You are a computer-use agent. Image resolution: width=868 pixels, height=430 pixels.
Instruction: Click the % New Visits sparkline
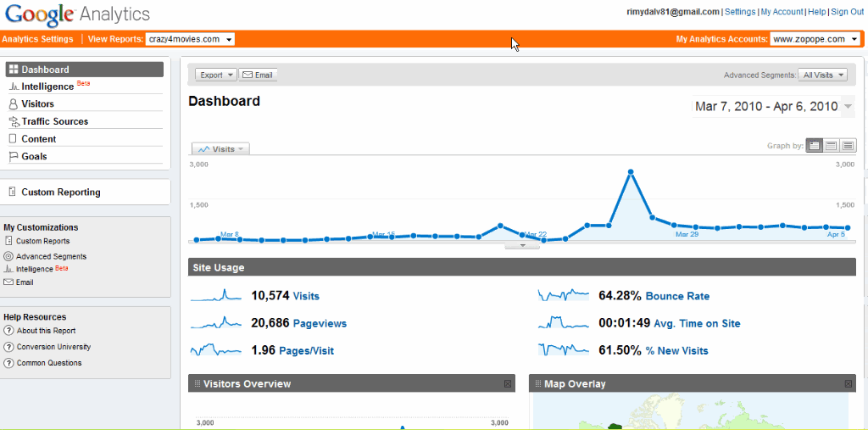tap(563, 349)
